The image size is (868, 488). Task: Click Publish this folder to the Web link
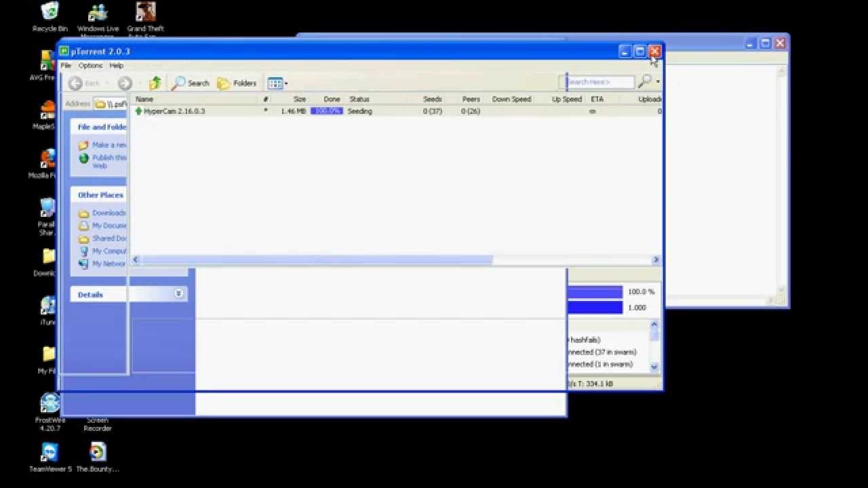coord(102,161)
